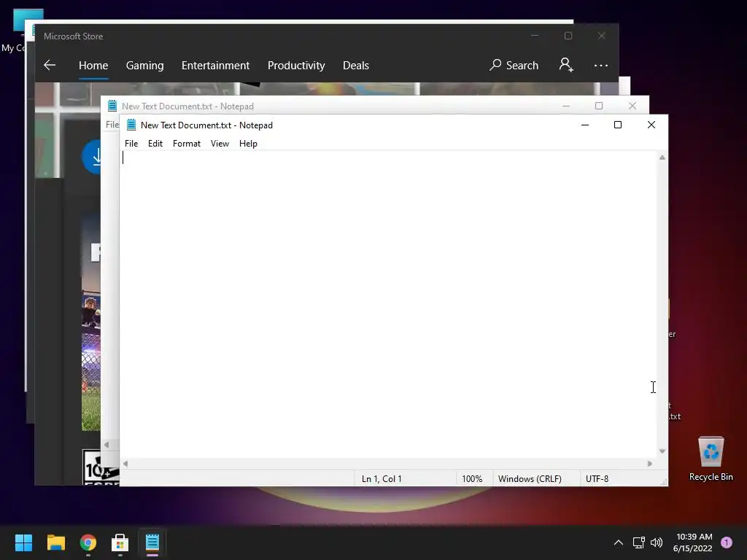Maximize the Microsoft Store window
Viewport: 747px width, 560px height.
click(568, 36)
